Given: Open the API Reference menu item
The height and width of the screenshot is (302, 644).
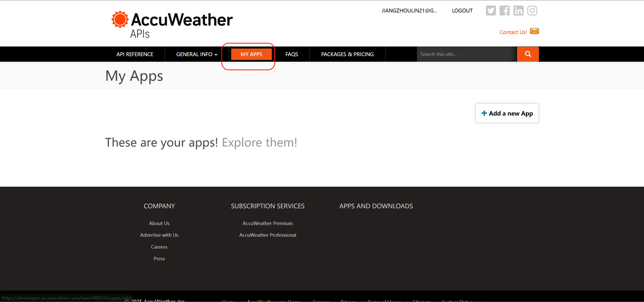Looking at the screenshot, I should [x=135, y=54].
